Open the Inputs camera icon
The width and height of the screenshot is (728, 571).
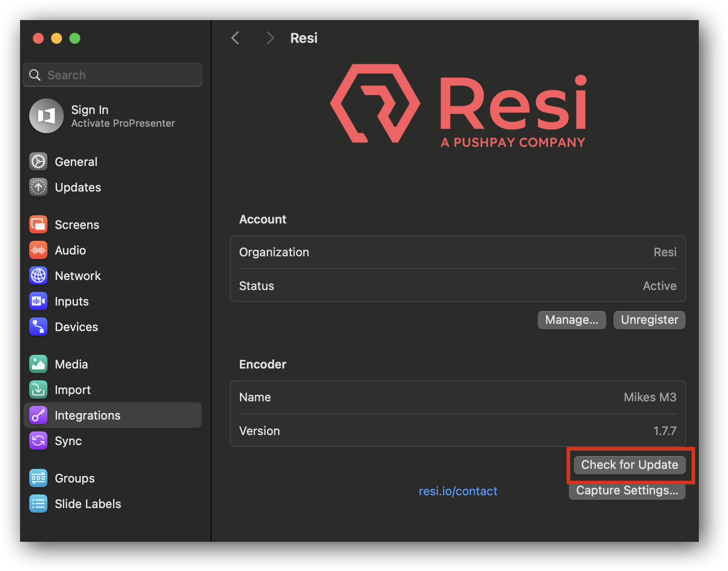pos(38,301)
